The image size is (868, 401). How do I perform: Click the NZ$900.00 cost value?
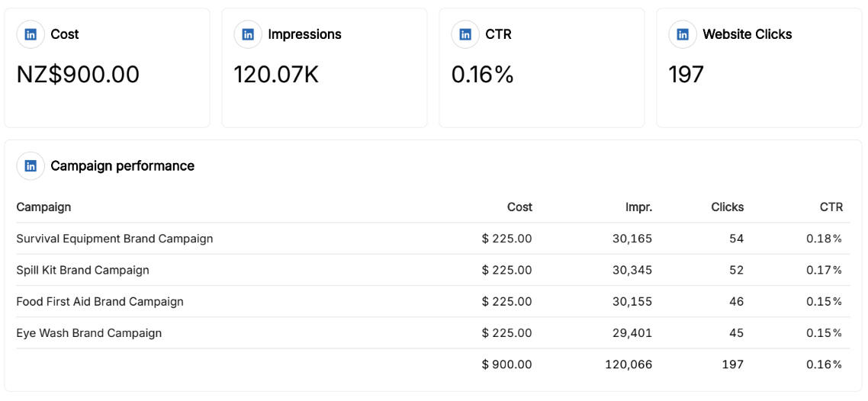(78, 75)
